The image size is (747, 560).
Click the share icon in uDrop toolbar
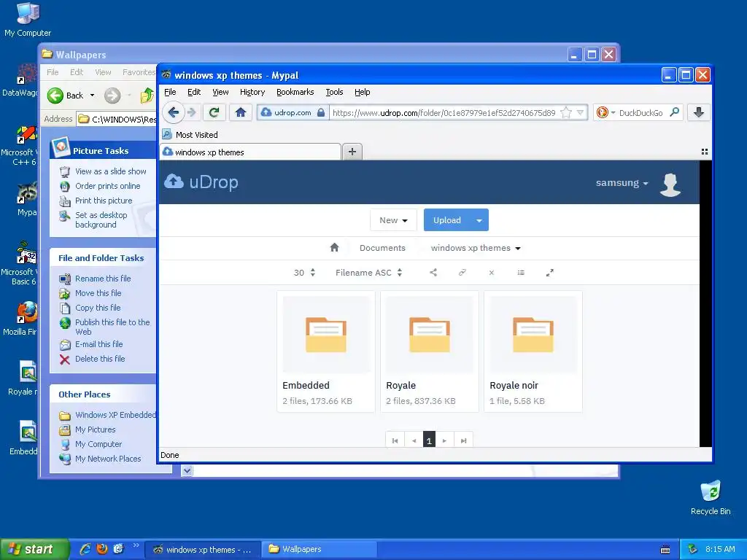tap(433, 273)
